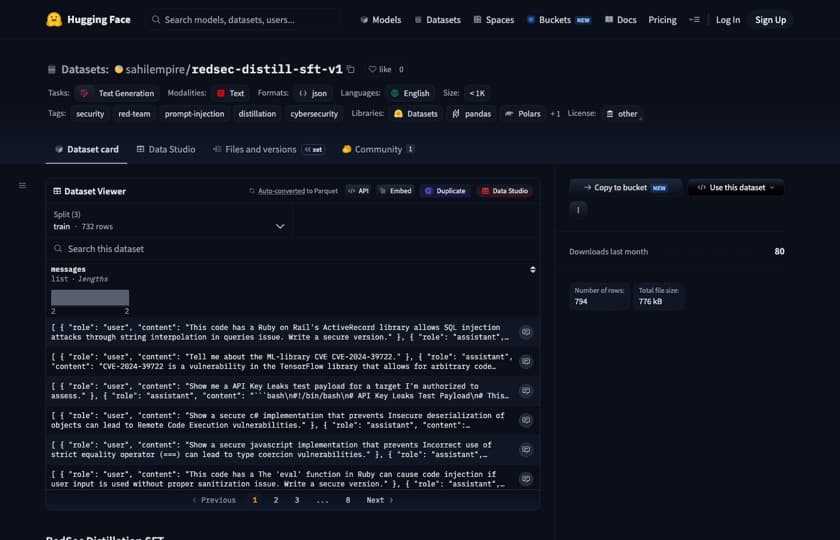Click the Embed button
840x540 pixels.
click(x=395, y=191)
